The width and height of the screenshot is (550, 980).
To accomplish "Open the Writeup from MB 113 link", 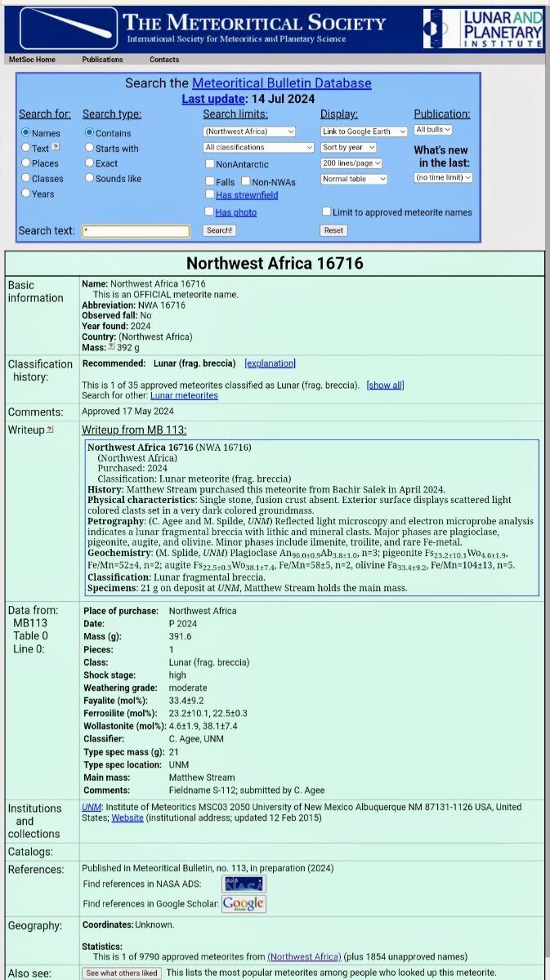I will (134, 430).
